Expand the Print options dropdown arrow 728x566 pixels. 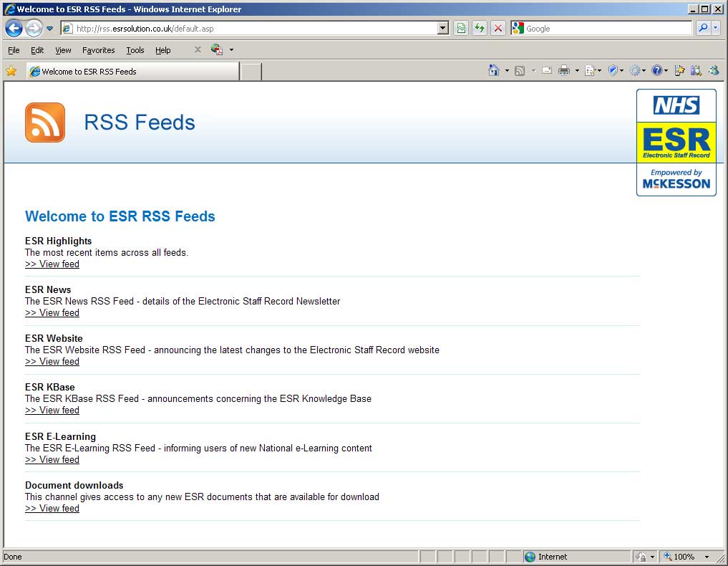[577, 71]
